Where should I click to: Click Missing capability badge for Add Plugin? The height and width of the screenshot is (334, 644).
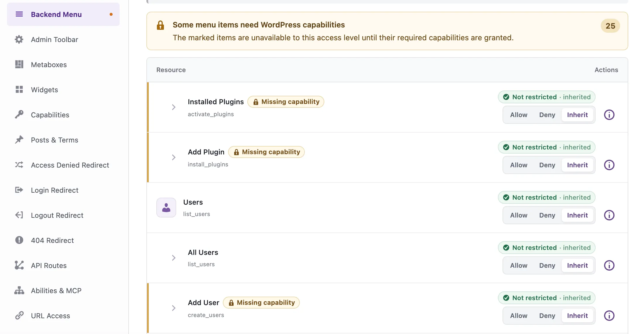click(x=266, y=152)
